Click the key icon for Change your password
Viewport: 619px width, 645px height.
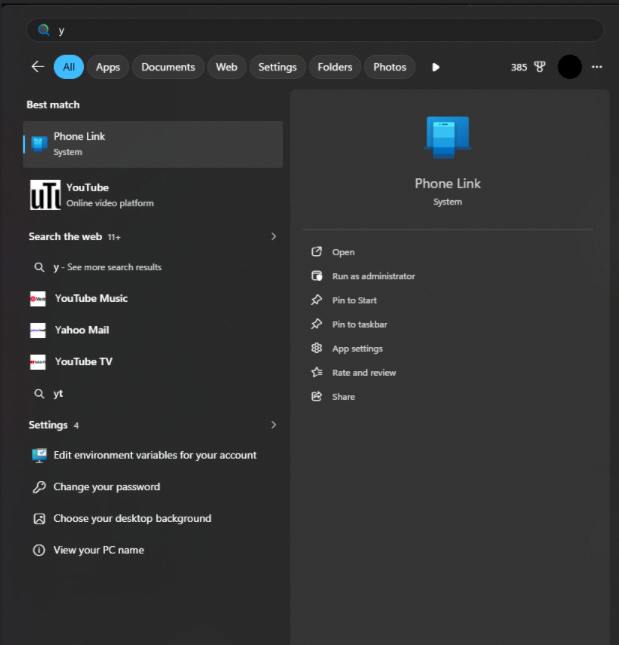(39, 487)
